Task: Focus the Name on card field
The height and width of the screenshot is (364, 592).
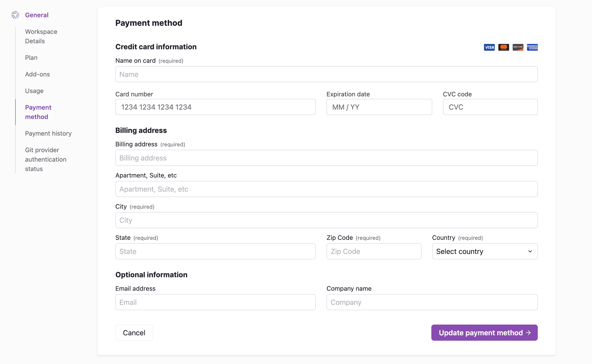Action: point(326,74)
